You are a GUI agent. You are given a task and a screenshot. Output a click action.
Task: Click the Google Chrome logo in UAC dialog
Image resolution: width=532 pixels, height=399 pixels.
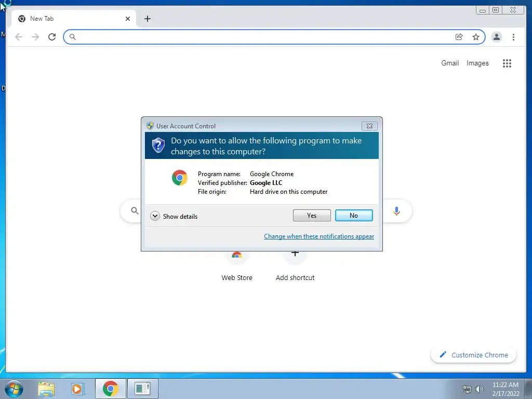pyautogui.click(x=179, y=178)
